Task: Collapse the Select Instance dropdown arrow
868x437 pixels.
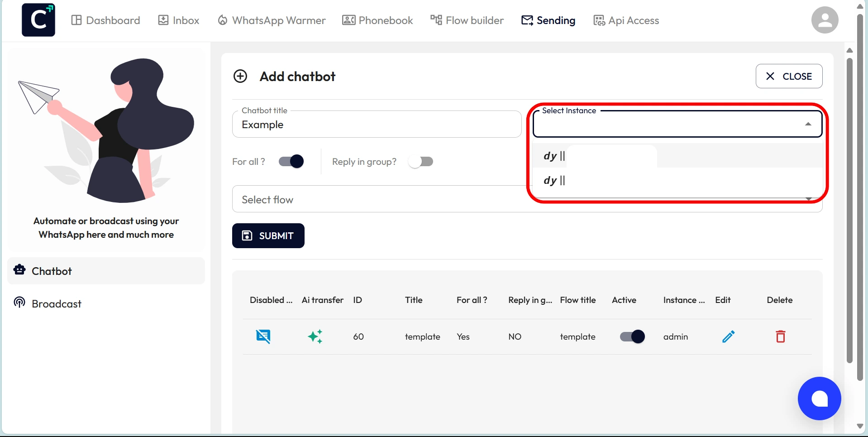Action: 808,124
